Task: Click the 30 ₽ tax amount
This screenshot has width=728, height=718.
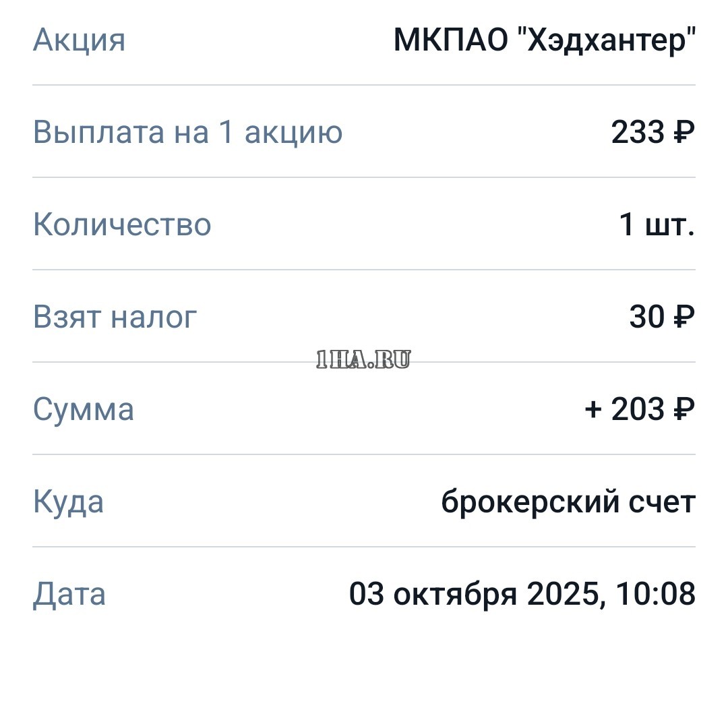Action: click(x=661, y=317)
